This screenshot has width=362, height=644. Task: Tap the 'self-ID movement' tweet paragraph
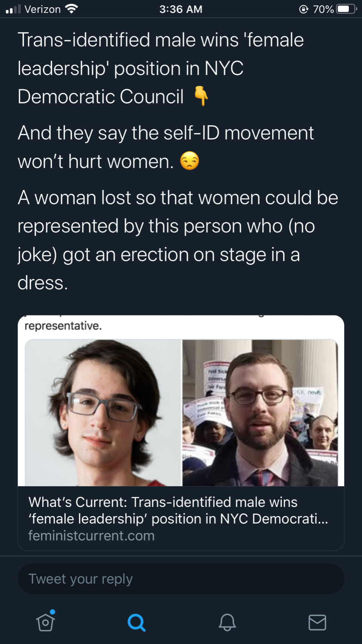point(166,147)
